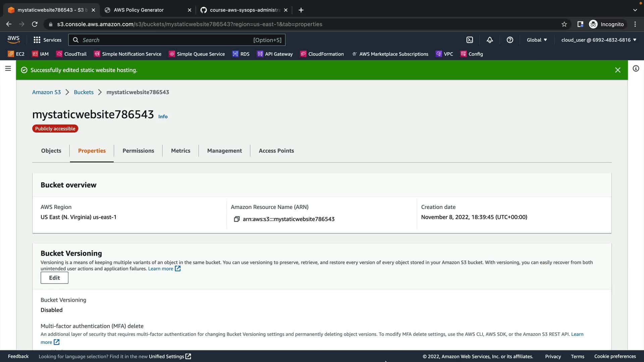Open the Buckets breadcrumb link
The image size is (644, 362).
pos(84,92)
